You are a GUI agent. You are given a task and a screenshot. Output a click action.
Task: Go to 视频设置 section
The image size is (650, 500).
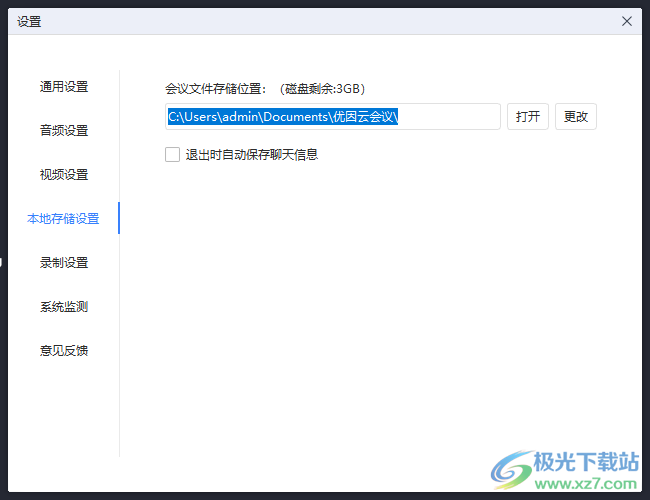[64, 175]
